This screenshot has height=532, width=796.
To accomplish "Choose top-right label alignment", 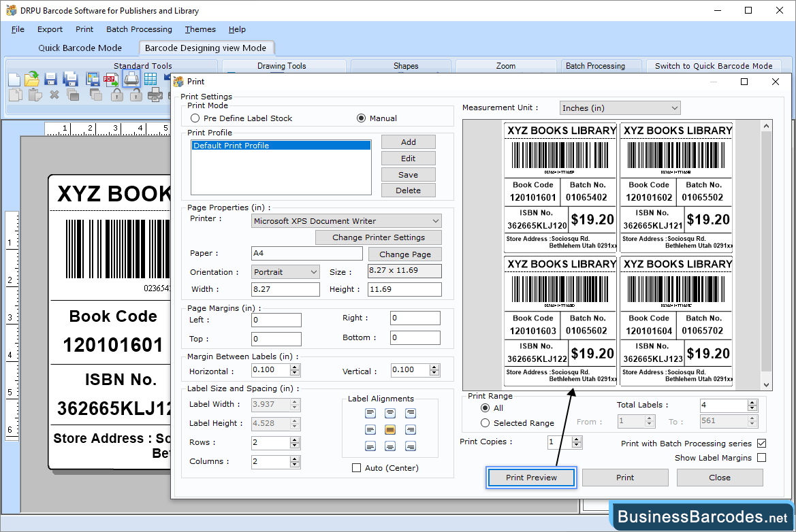I will pos(411,414).
